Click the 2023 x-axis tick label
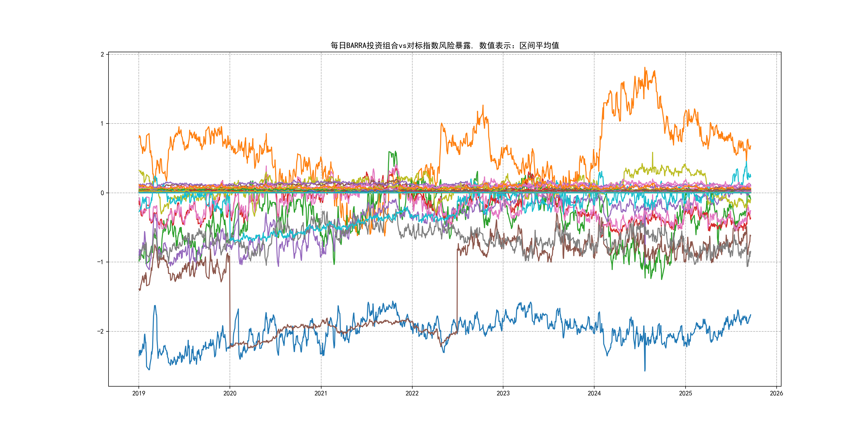The image size is (868, 434). point(503,393)
